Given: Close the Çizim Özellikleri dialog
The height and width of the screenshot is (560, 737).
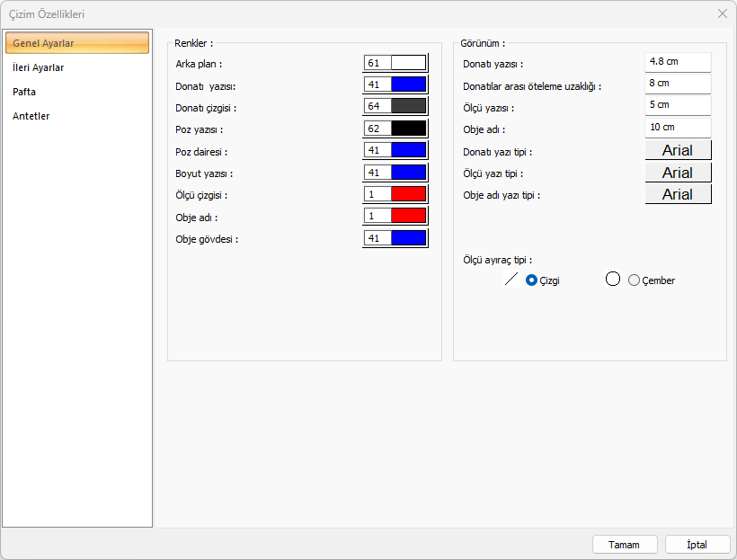Looking at the screenshot, I should point(723,13).
